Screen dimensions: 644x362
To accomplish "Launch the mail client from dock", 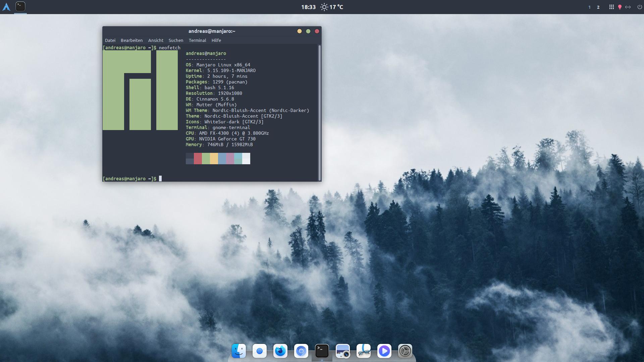I will point(260,351).
